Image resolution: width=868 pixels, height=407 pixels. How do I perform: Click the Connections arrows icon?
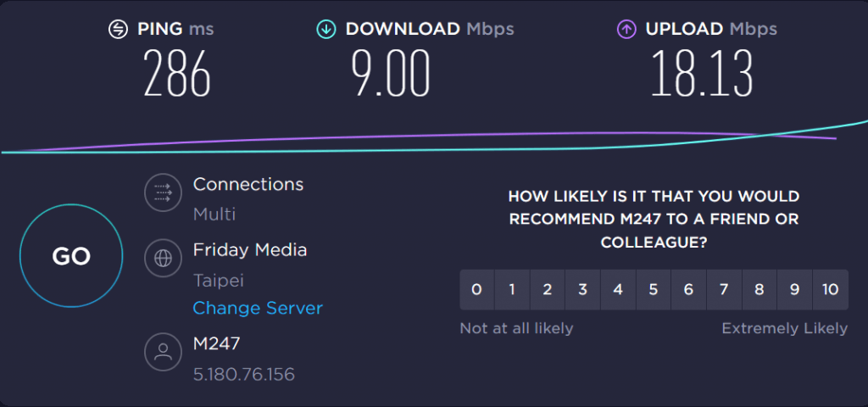(164, 192)
